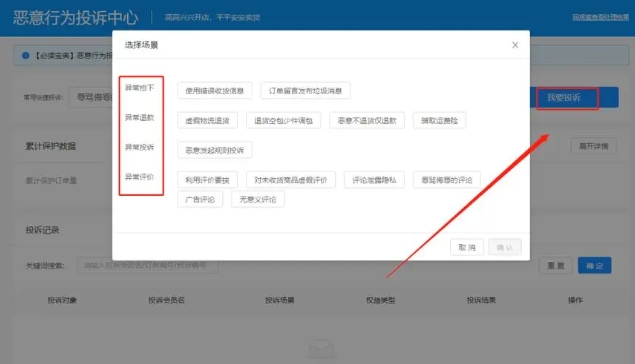Click the empty-records inbox icon below the table
Image resolution: width=635 pixels, height=364 pixels.
point(321,348)
